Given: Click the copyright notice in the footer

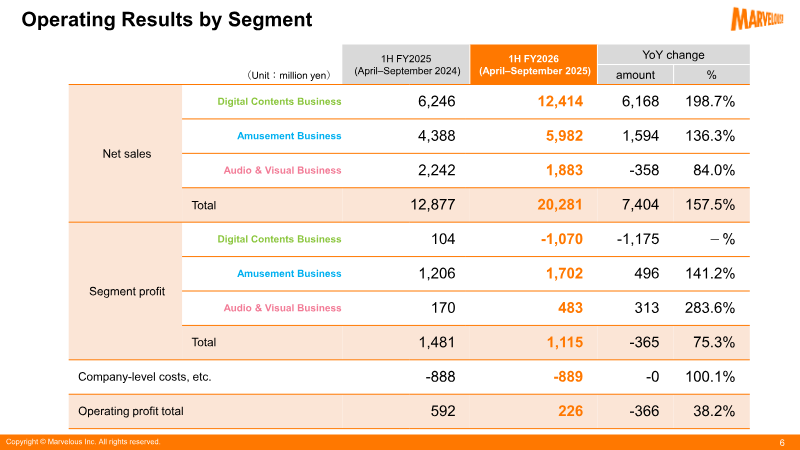Looking at the screenshot, I should [83, 442].
